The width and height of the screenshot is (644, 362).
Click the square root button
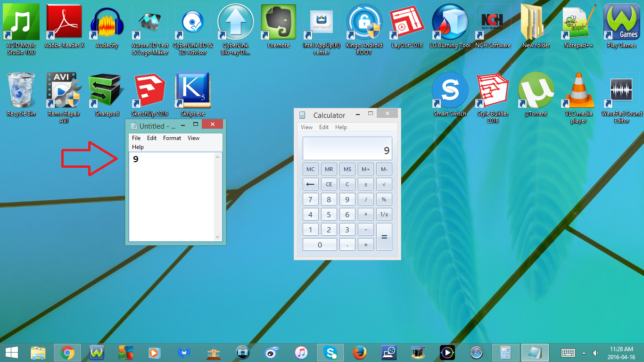click(384, 184)
